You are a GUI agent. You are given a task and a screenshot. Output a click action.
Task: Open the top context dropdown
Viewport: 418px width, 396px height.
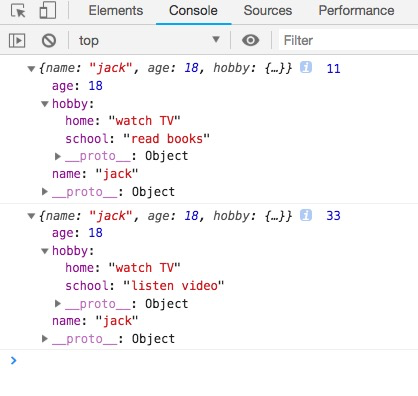(149, 40)
